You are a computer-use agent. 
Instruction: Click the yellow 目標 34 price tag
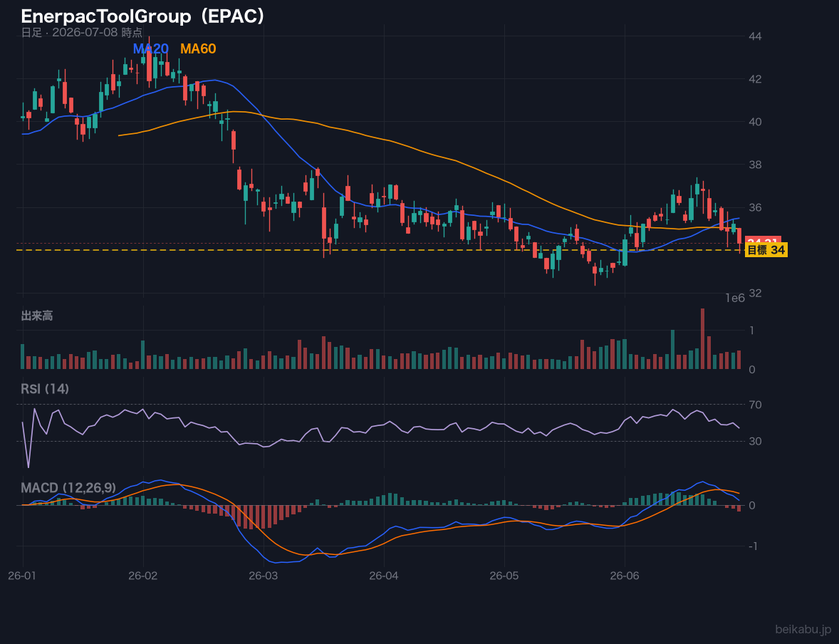click(x=766, y=250)
